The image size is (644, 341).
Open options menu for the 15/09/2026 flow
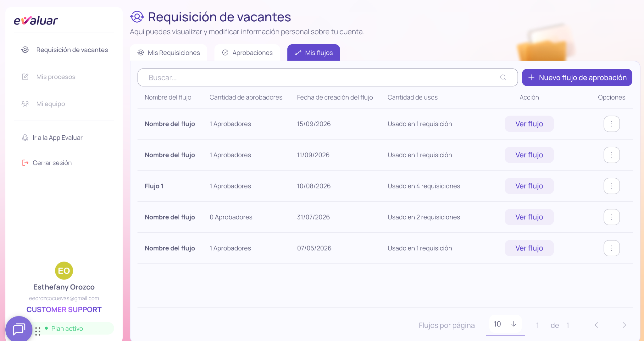click(x=612, y=124)
